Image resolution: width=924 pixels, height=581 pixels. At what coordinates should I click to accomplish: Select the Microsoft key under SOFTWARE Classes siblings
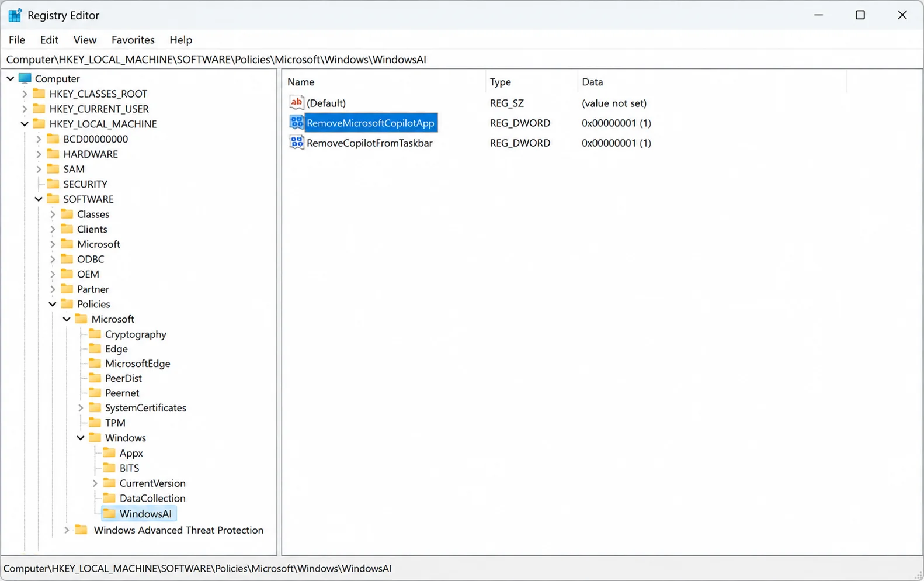pos(98,244)
